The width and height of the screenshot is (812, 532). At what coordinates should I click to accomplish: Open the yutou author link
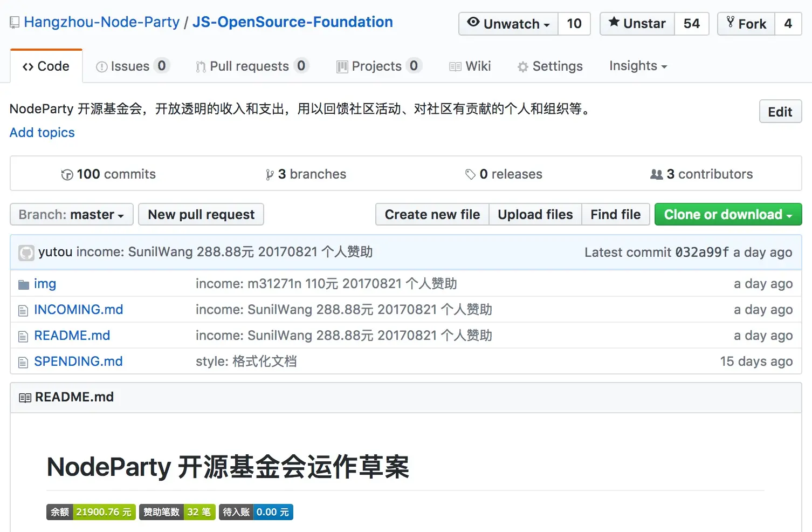click(x=56, y=252)
